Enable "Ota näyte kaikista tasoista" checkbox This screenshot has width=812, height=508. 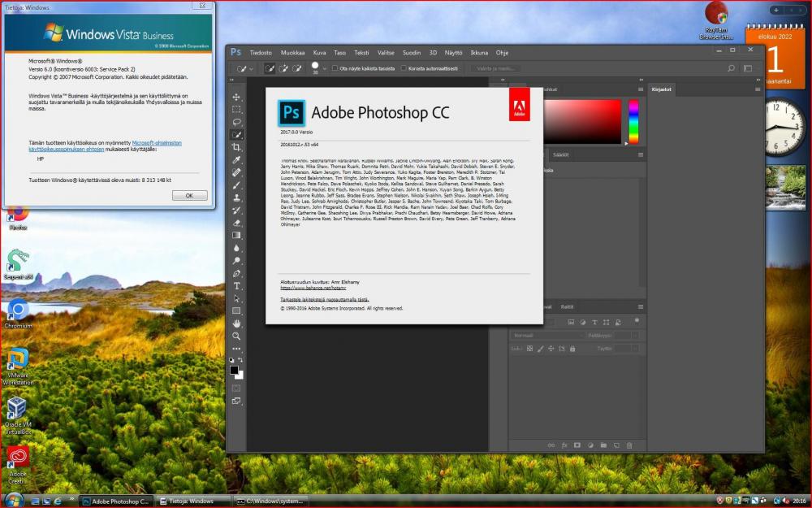(x=335, y=68)
